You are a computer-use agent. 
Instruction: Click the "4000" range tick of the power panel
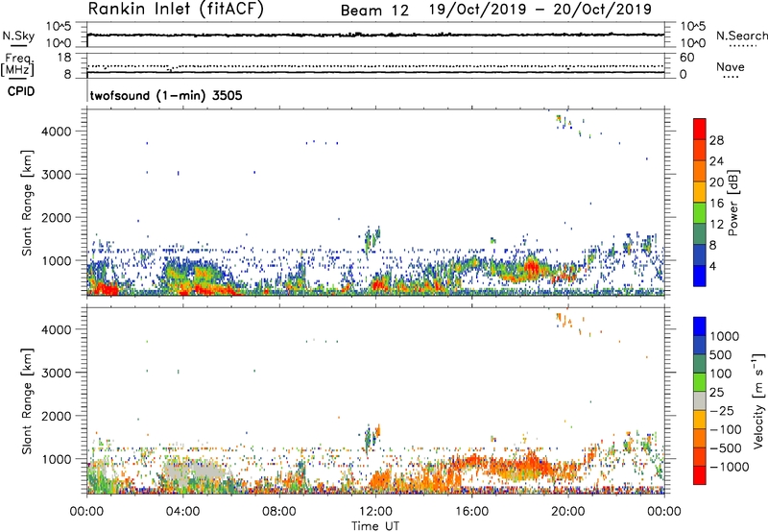[57, 132]
